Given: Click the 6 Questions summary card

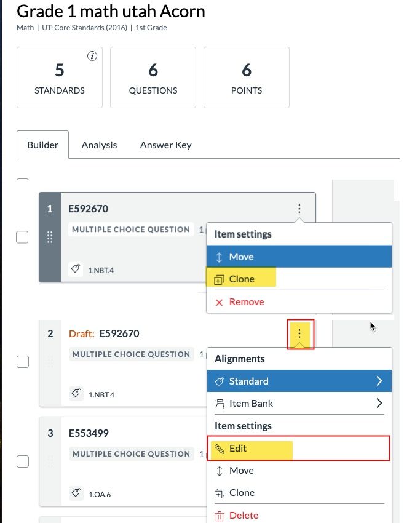Looking at the screenshot, I should coord(153,78).
